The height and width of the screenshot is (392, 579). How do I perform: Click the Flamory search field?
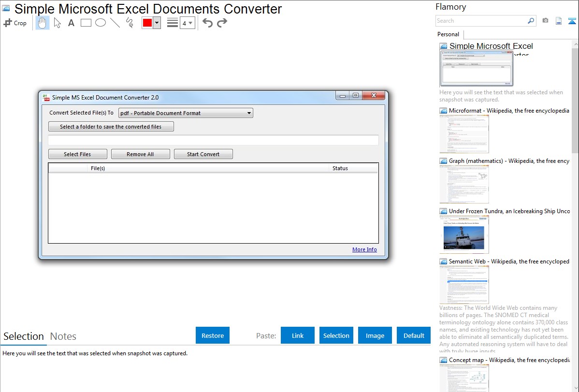click(481, 21)
